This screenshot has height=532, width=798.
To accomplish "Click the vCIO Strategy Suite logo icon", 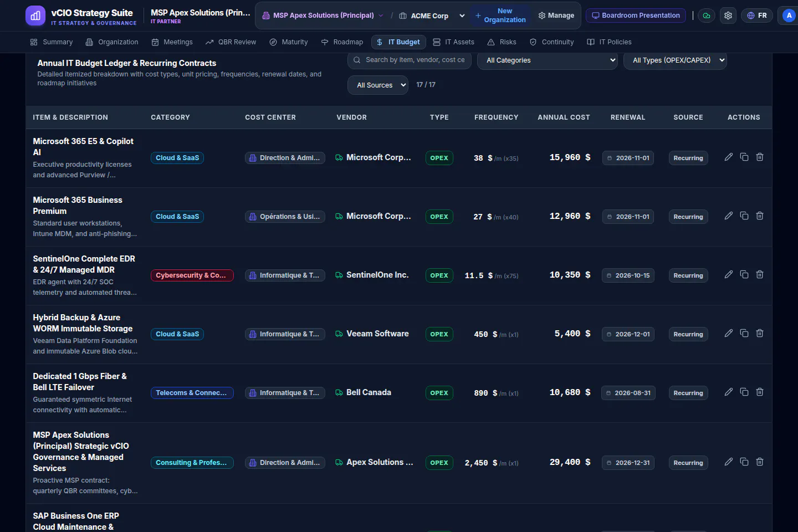I will 35,16.
